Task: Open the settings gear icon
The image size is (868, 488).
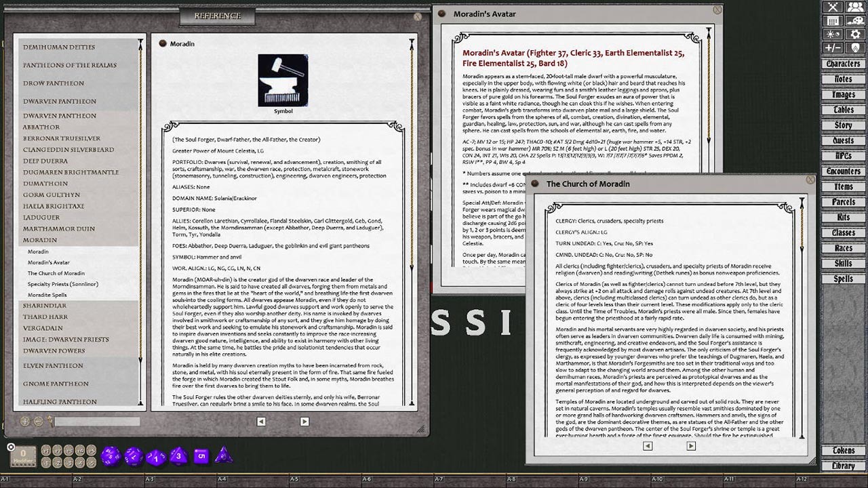Action: [855, 34]
